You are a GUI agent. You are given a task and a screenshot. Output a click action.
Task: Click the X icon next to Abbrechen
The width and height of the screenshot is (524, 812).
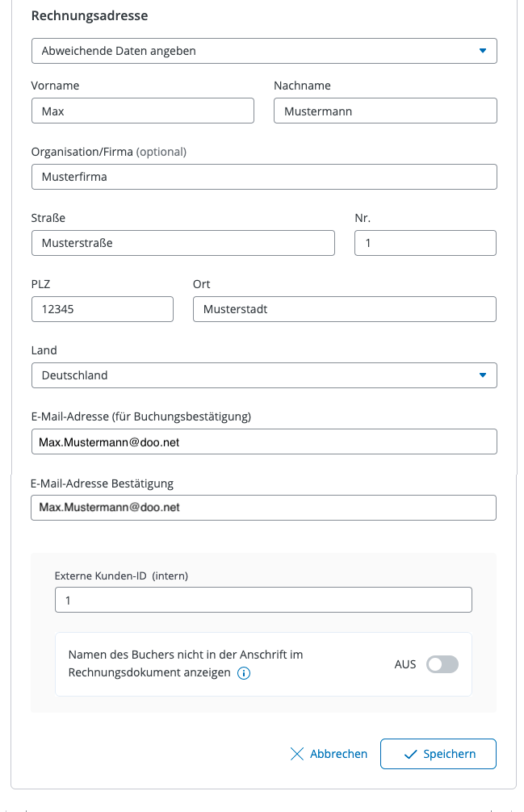(297, 754)
